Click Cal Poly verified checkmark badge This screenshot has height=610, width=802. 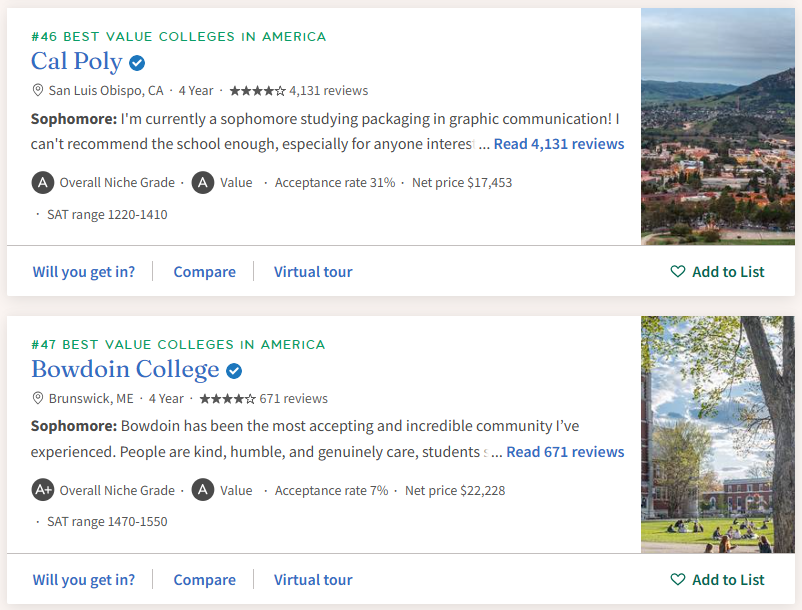tap(137, 63)
